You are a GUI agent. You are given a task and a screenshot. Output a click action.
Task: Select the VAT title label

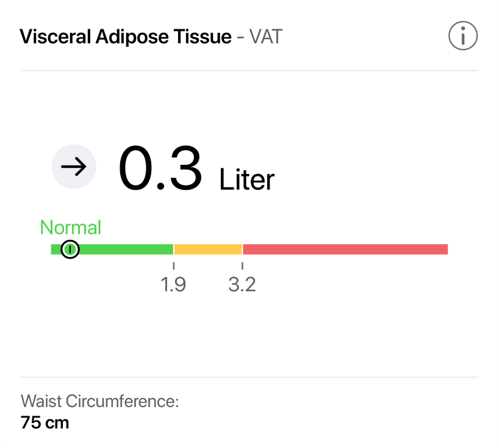point(265,37)
